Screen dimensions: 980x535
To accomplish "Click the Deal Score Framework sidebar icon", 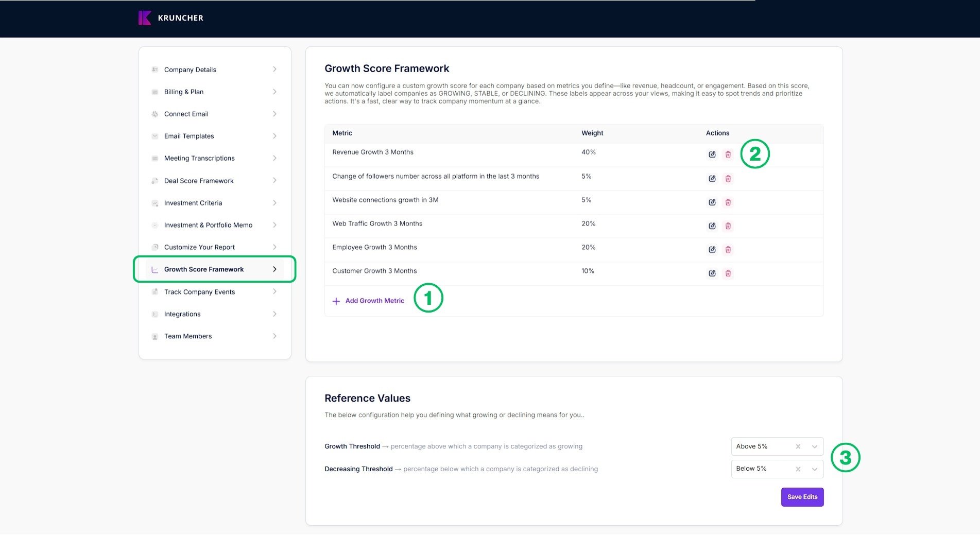I will point(154,181).
